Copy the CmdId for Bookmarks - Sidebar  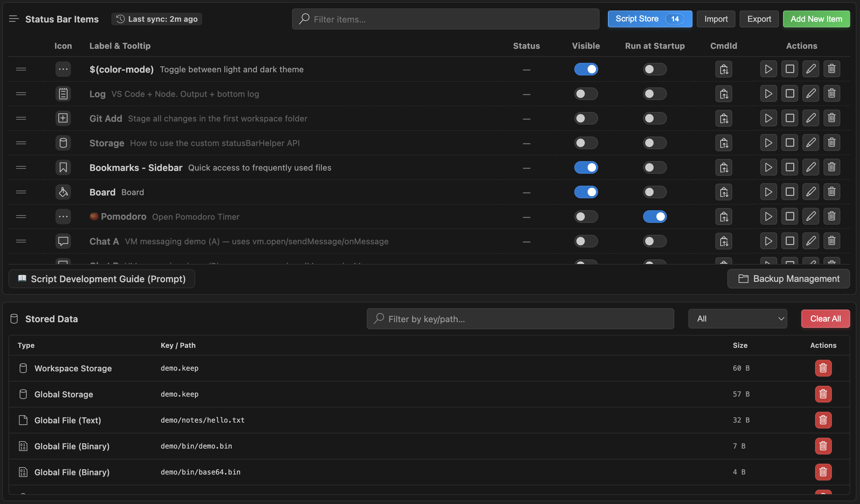pos(723,167)
